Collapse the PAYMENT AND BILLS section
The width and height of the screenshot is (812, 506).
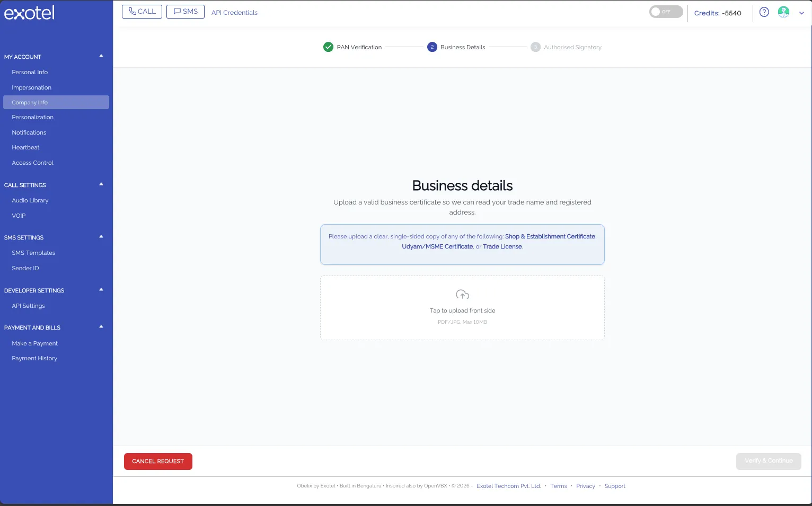click(x=101, y=327)
